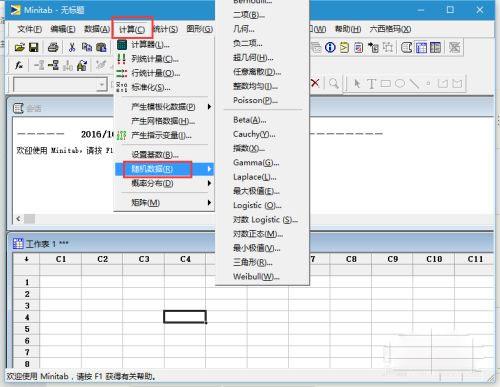Choose 最大极值(E)... distribution
The width and height of the screenshot is (500, 387).
pos(263,191)
